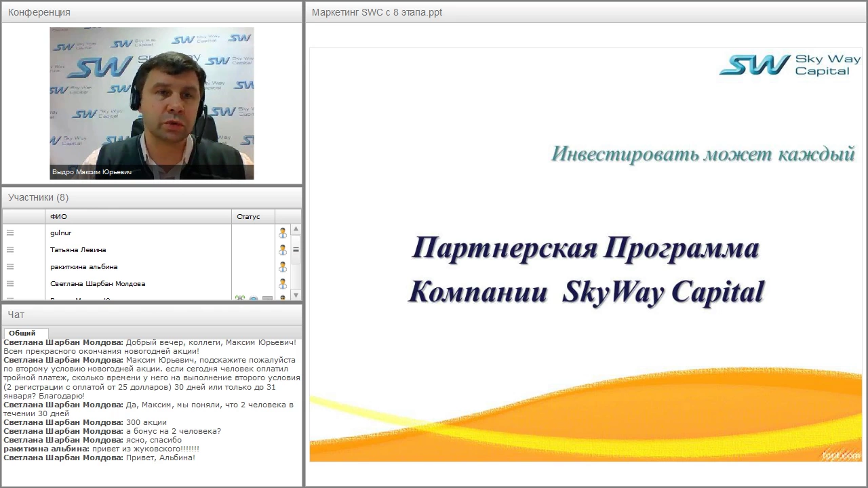868x488 pixels.
Task: Sort participants by the Статус column header
Action: point(253,217)
